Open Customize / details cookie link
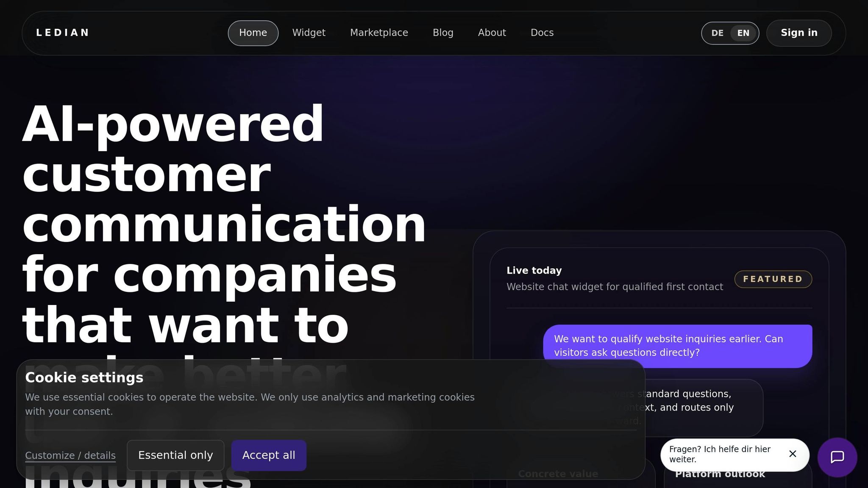Image resolution: width=868 pixels, height=488 pixels. click(70, 455)
